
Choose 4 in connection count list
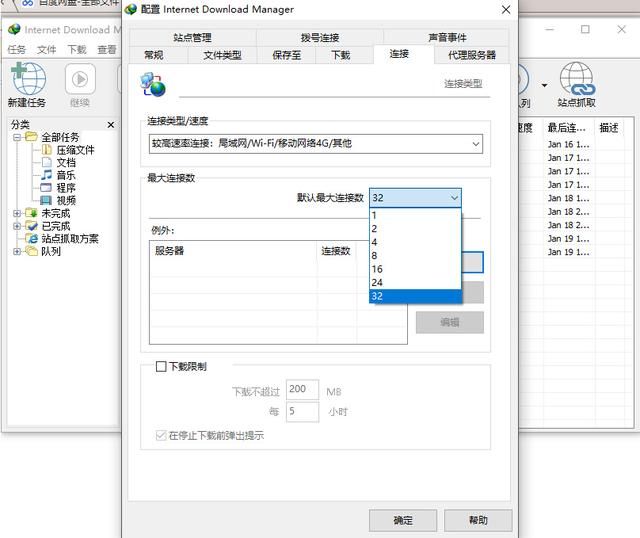415,242
